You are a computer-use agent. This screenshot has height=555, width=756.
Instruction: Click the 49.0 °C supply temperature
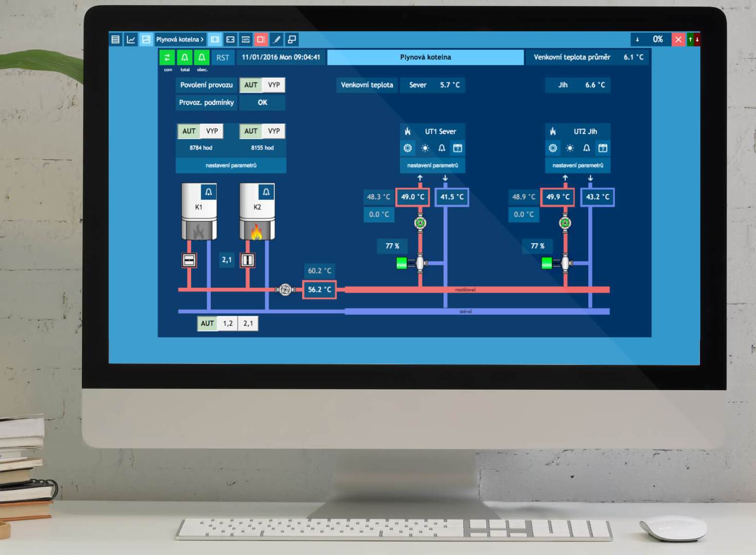[413, 197]
